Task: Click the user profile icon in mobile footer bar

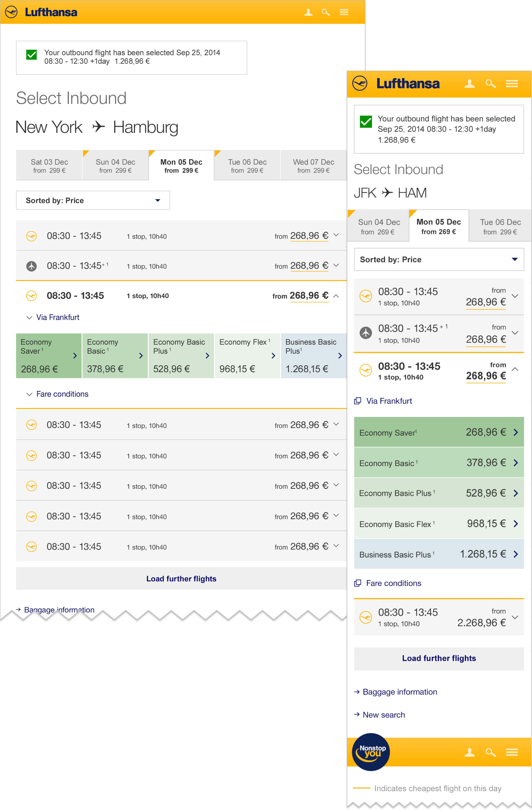Action: coord(469,752)
